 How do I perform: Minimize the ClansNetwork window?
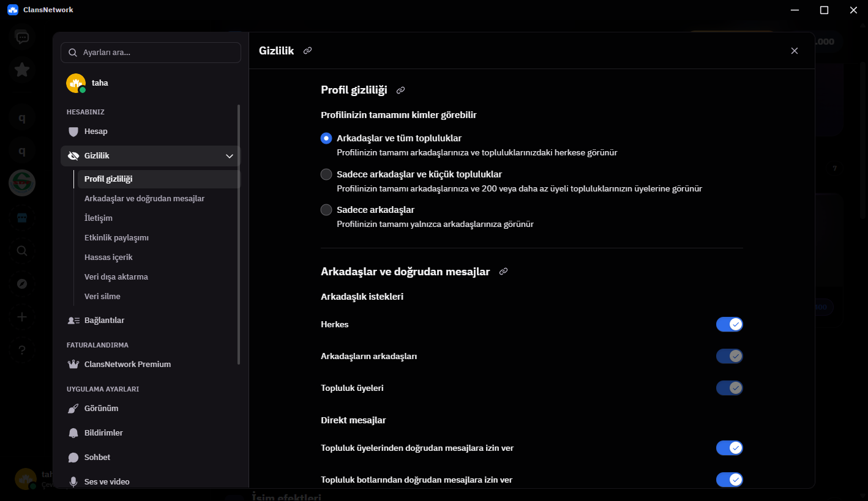pyautogui.click(x=795, y=10)
